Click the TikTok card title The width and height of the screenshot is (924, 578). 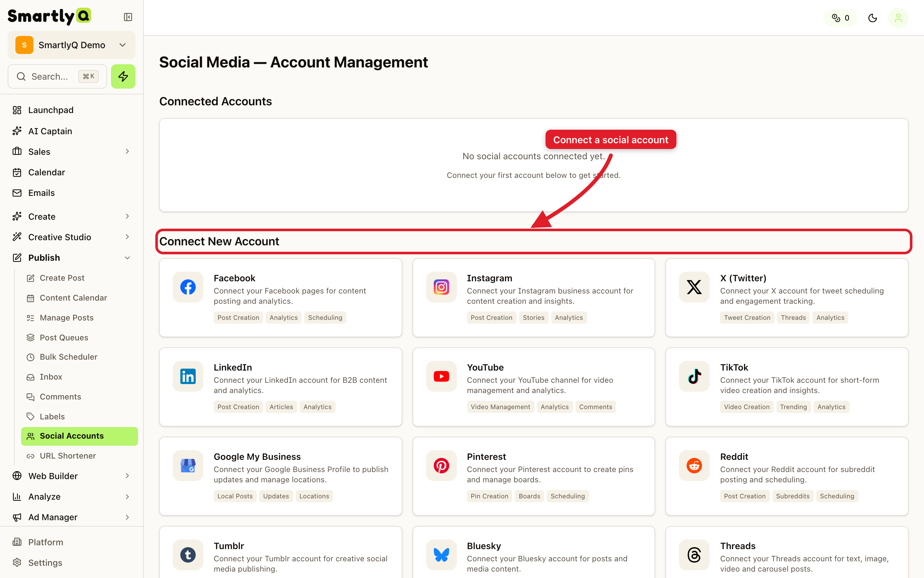click(734, 367)
